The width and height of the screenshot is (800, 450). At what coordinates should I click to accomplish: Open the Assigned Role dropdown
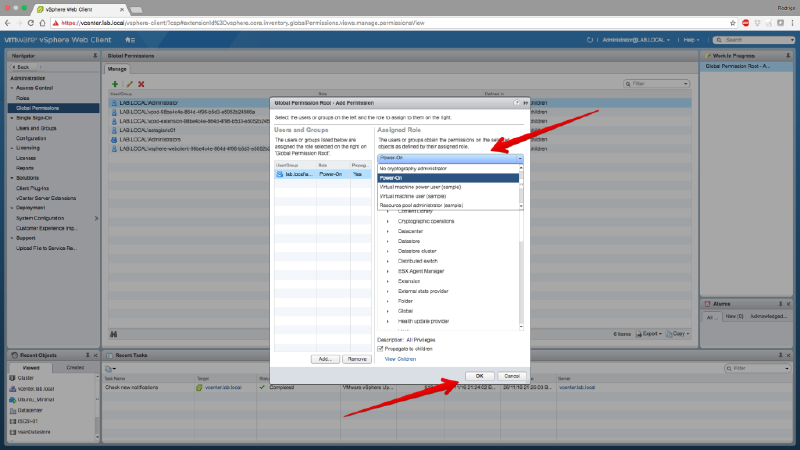[x=450, y=158]
